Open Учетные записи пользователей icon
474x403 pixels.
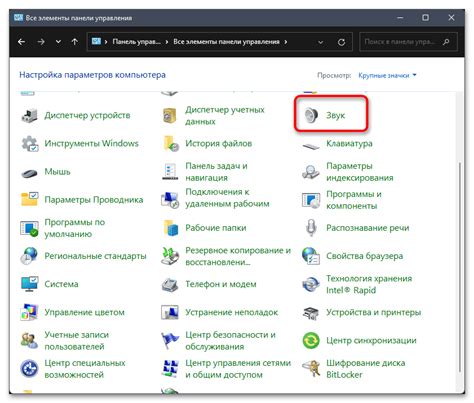tap(29, 340)
